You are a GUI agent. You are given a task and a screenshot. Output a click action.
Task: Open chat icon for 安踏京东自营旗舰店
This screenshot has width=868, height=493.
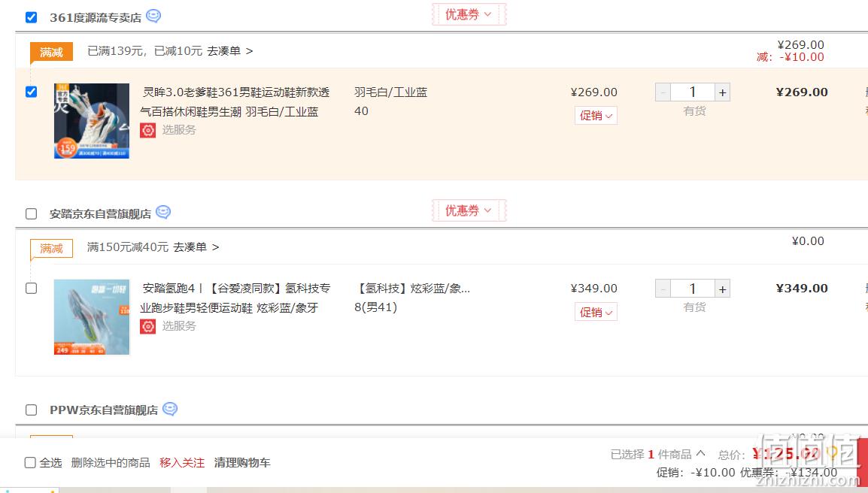pyautogui.click(x=163, y=212)
